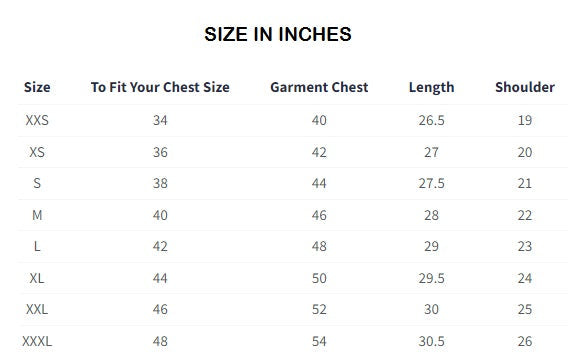
Task: Select the Garment Chest column header
Action: [x=319, y=87]
